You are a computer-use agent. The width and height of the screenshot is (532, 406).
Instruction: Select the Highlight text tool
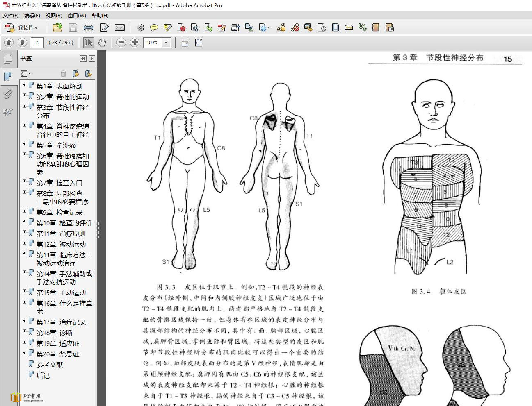point(168,28)
